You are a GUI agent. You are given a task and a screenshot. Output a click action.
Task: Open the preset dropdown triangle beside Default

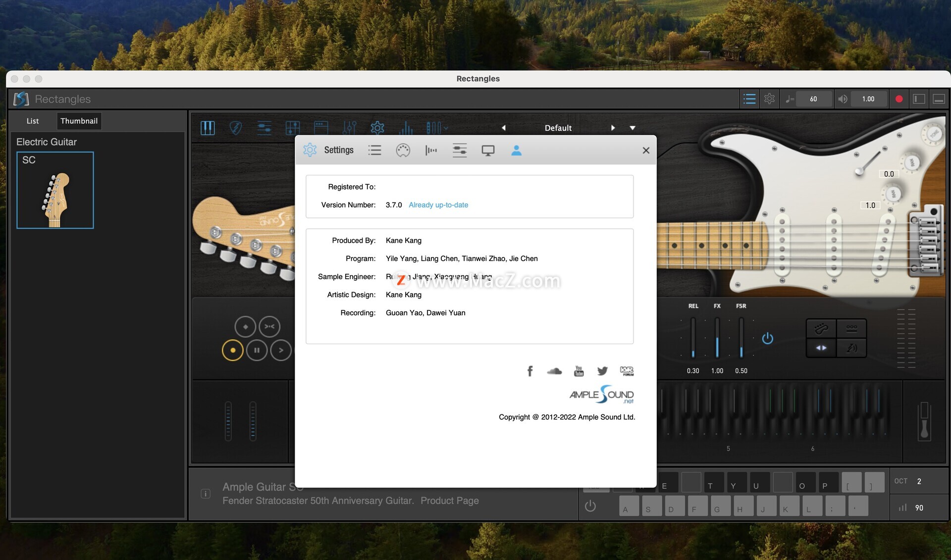pyautogui.click(x=633, y=128)
